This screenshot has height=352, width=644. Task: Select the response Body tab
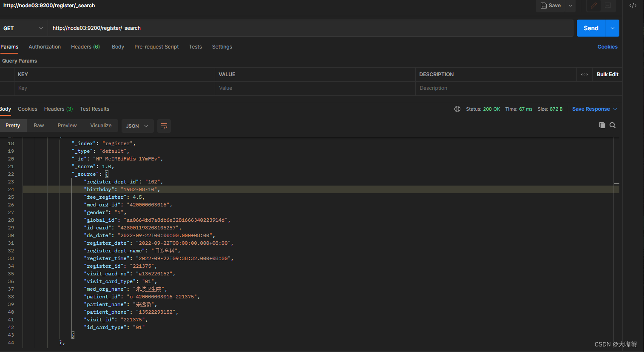click(x=6, y=109)
